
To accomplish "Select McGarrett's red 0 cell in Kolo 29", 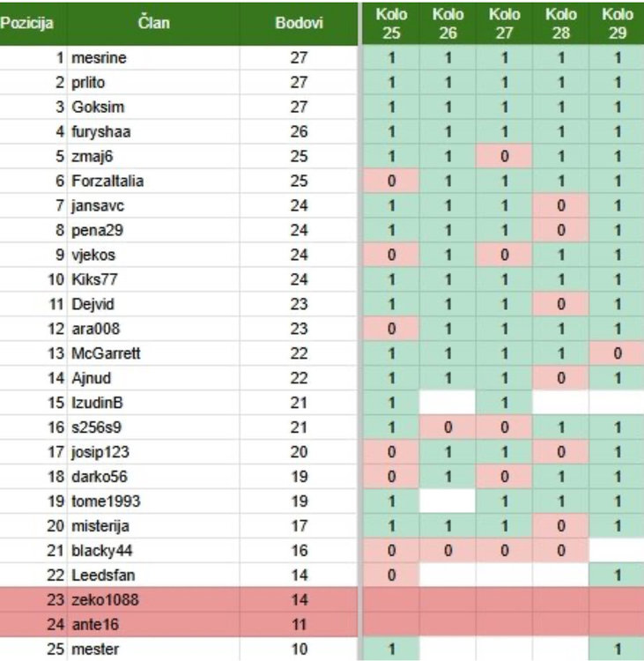I will coord(617,353).
